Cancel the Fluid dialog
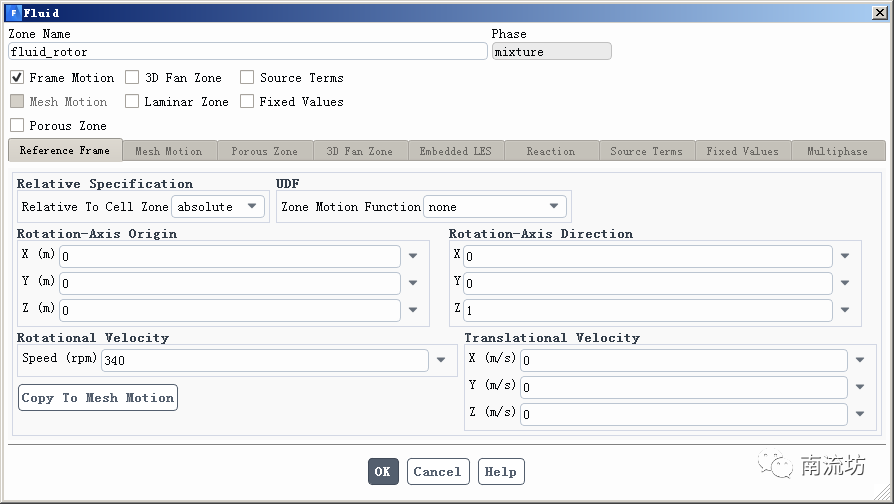The width and height of the screenshot is (894, 504). 437,472
